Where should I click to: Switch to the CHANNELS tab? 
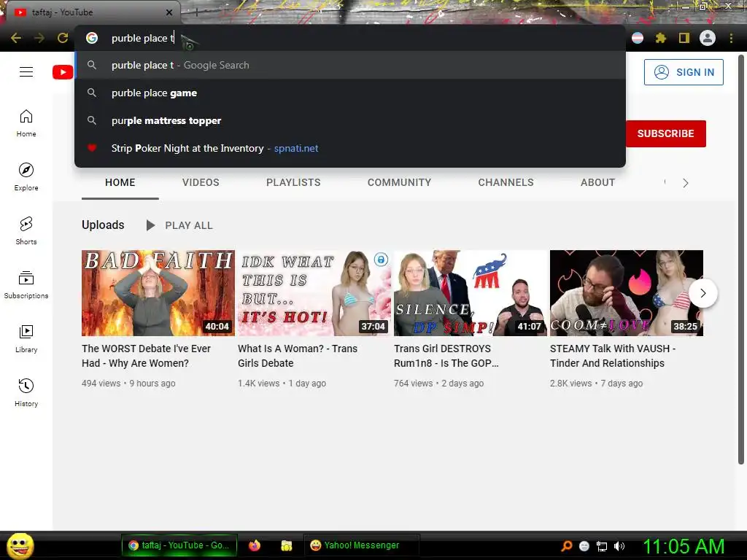pyautogui.click(x=506, y=182)
